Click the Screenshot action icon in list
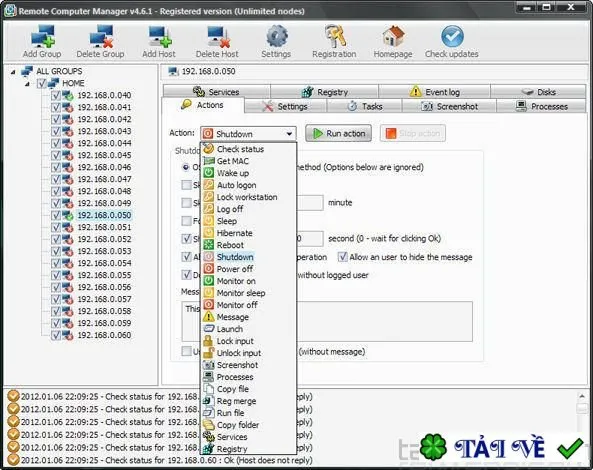 (208, 365)
